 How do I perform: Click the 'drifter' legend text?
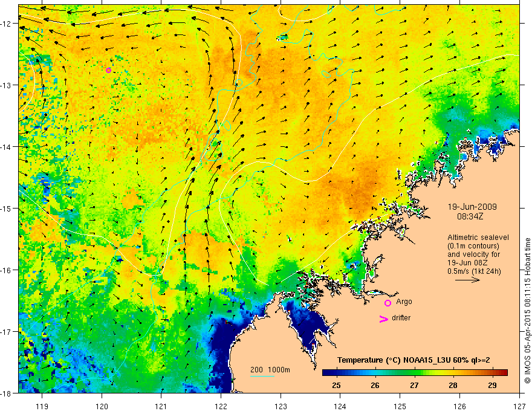point(401,318)
